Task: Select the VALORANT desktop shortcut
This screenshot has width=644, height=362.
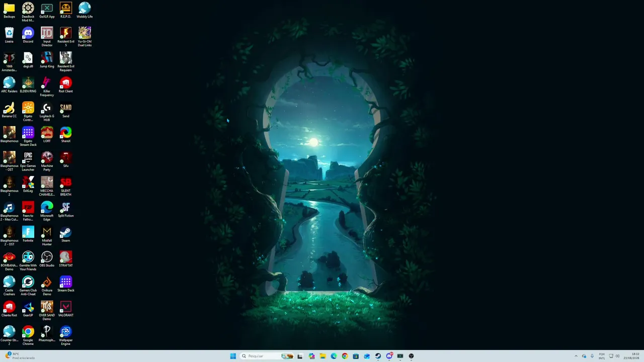Action: (66, 309)
